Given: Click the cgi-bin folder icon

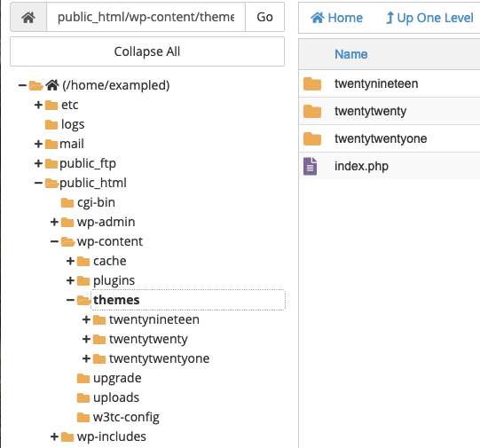Looking at the screenshot, I should tap(67, 202).
